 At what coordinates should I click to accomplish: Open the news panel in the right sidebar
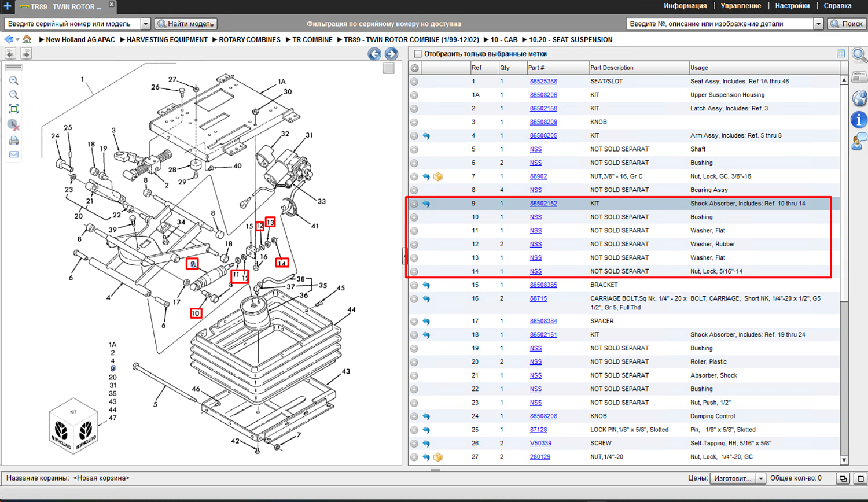coord(859,77)
